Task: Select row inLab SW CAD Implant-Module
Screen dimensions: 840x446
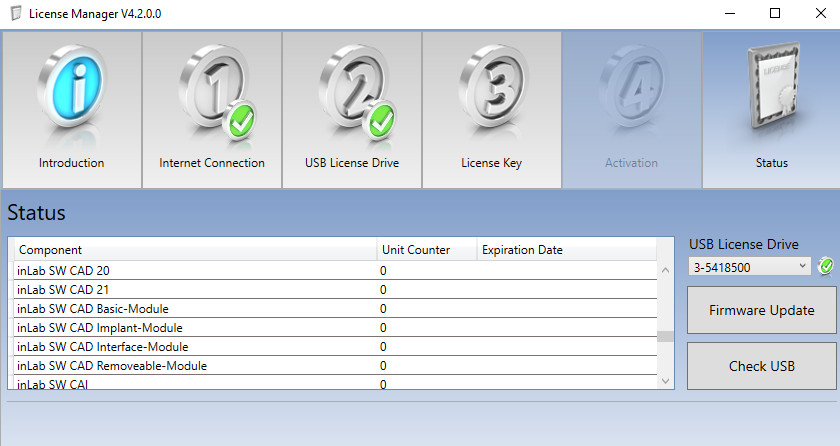Action: point(335,328)
